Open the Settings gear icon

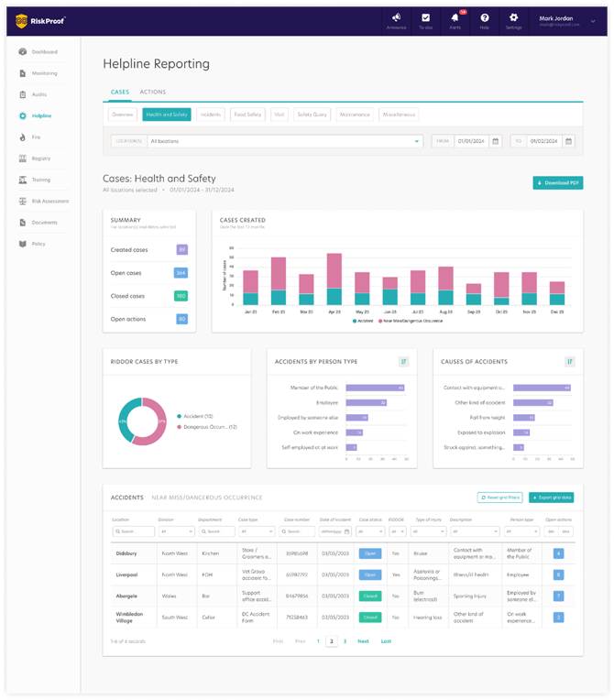point(513,17)
